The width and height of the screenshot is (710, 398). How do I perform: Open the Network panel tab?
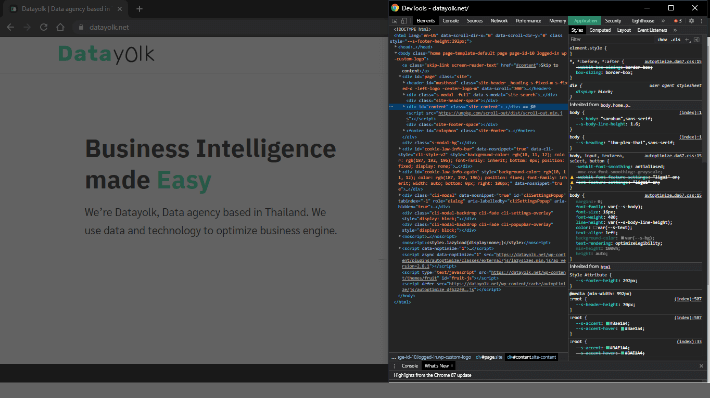pos(499,21)
